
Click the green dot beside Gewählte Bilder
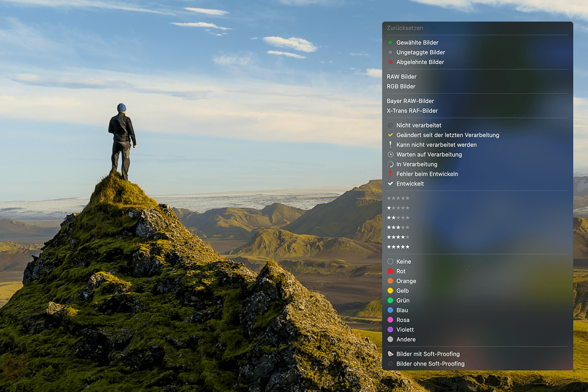[390, 43]
